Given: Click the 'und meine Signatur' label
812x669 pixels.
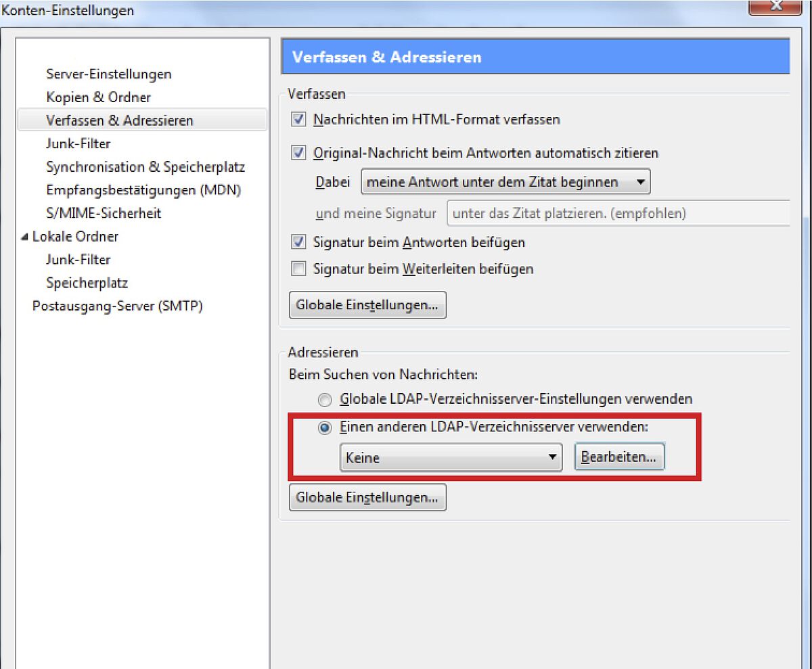Looking at the screenshot, I should [x=376, y=214].
